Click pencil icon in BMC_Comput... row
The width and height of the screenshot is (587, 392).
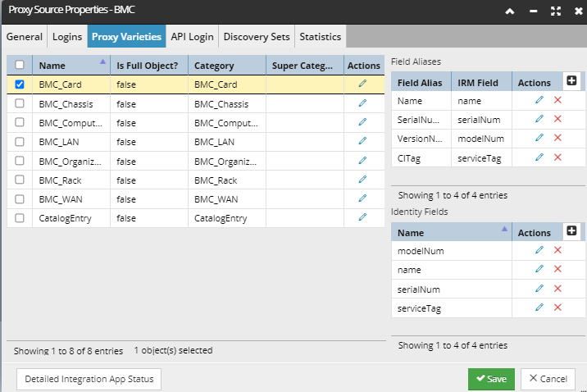tap(362, 122)
